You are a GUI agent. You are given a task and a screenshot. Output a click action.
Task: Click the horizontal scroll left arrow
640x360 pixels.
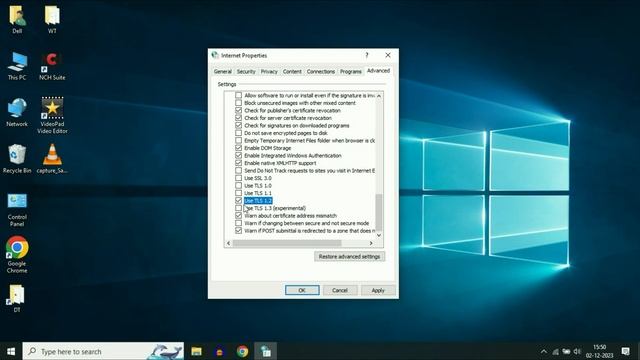click(228, 243)
